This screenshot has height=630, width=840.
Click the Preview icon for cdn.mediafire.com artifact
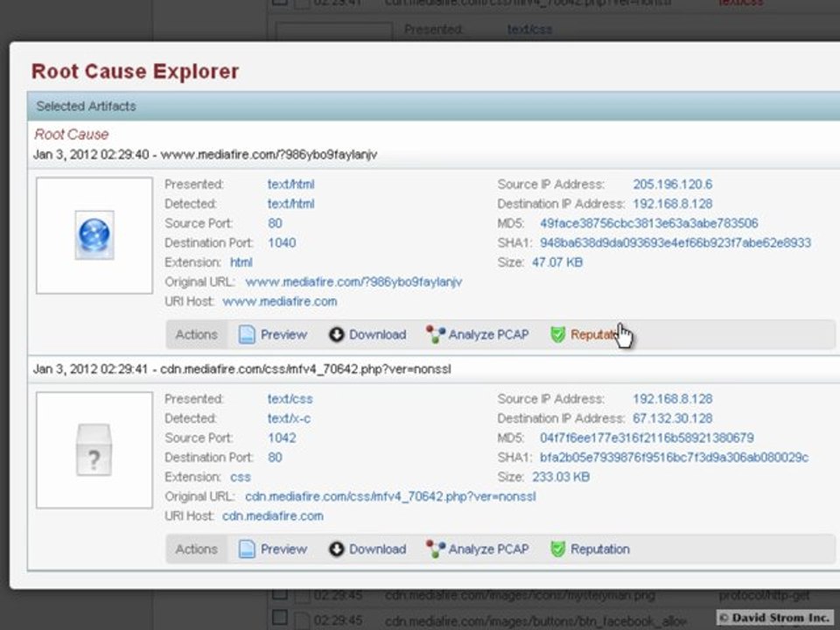click(x=247, y=549)
